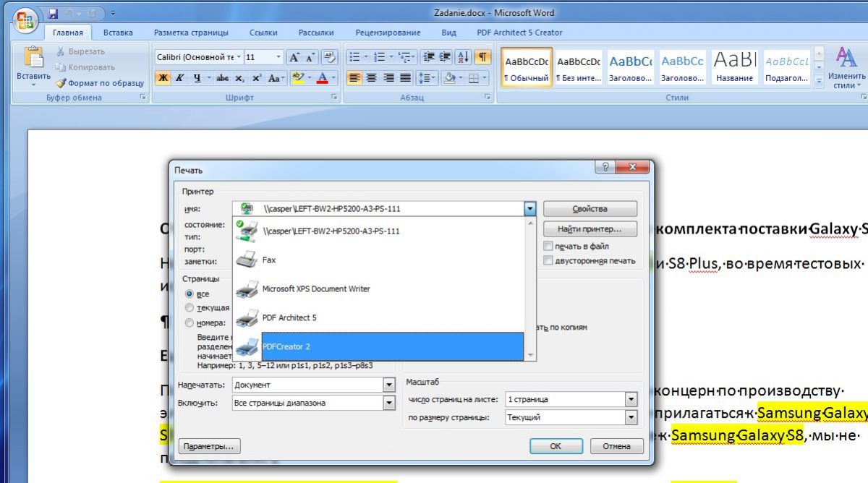Toggle paragraph marks ¶ display
The height and width of the screenshot is (483, 868).
(482, 57)
